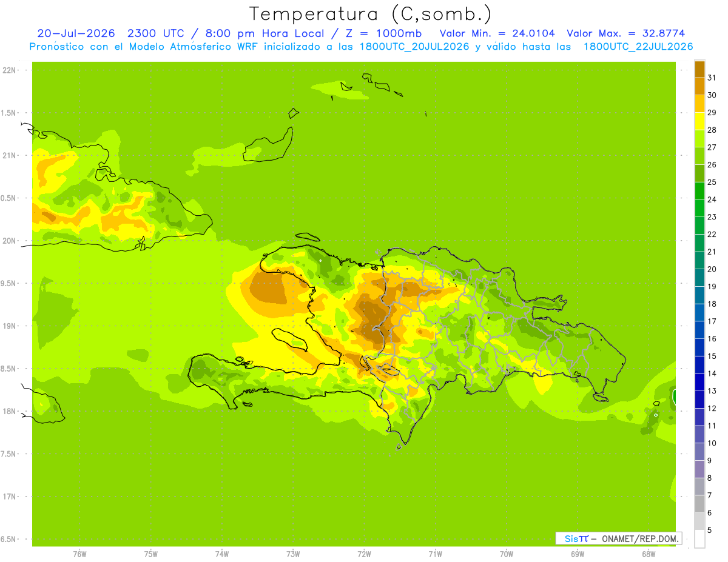728x562 pixels.
Task: Pick the purple swatch between 9 and 10
Action: [699, 452]
